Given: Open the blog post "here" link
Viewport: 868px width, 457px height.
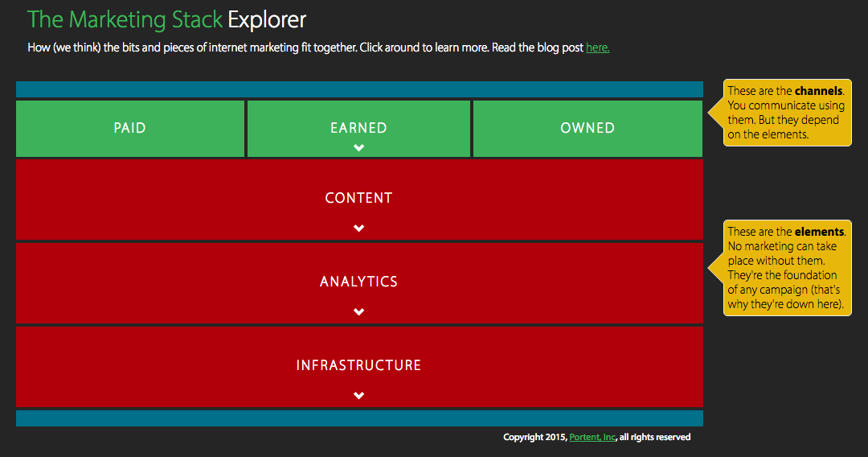Looking at the screenshot, I should pyautogui.click(x=597, y=47).
